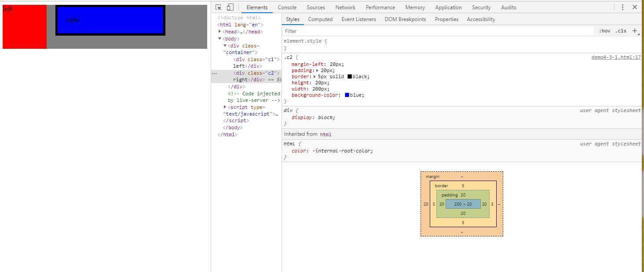The width and height of the screenshot is (644, 272).
Task: Select the html lang en node
Action: [240, 25]
